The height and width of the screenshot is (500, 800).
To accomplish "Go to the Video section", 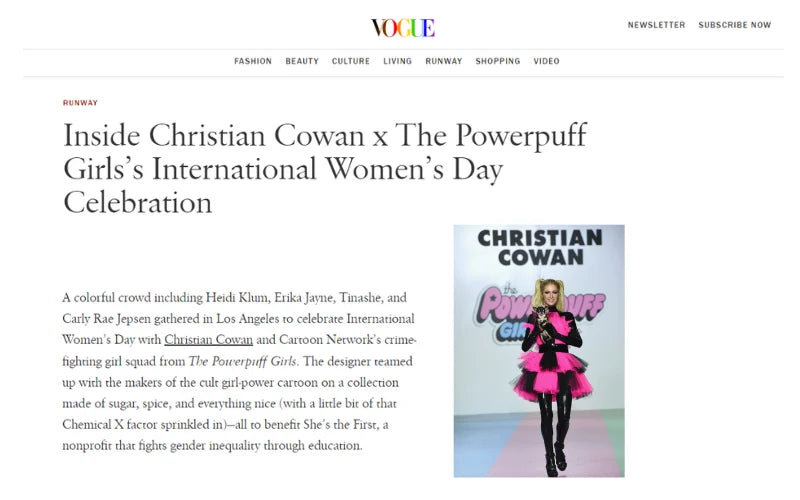I will tap(546, 61).
